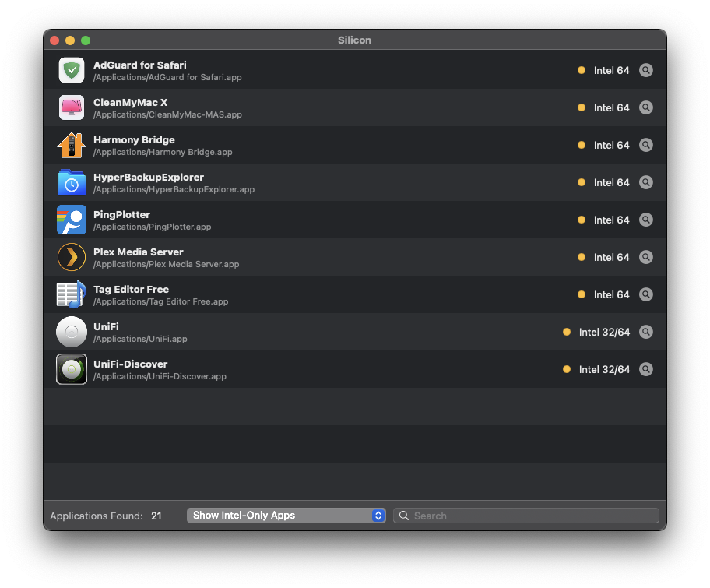The height and width of the screenshot is (588, 710).
Task: Click the Applications Found label
Action: (97, 516)
